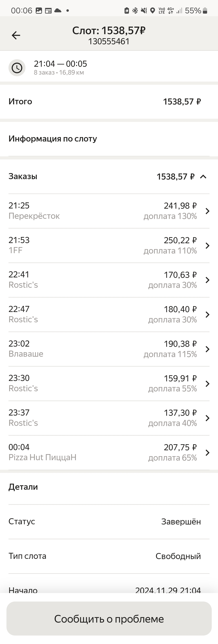Tap the cloud notification icon
The image size is (218, 644).
[58, 11]
